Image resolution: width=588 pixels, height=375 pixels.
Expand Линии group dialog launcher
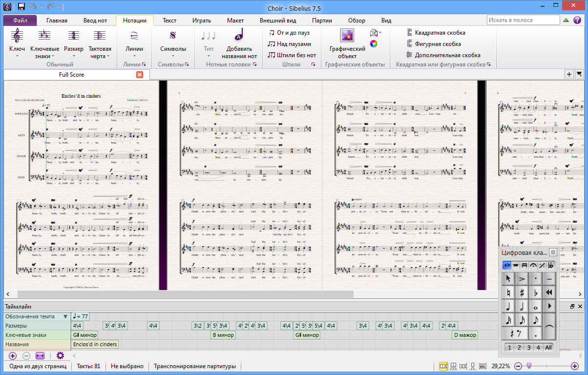coord(144,64)
